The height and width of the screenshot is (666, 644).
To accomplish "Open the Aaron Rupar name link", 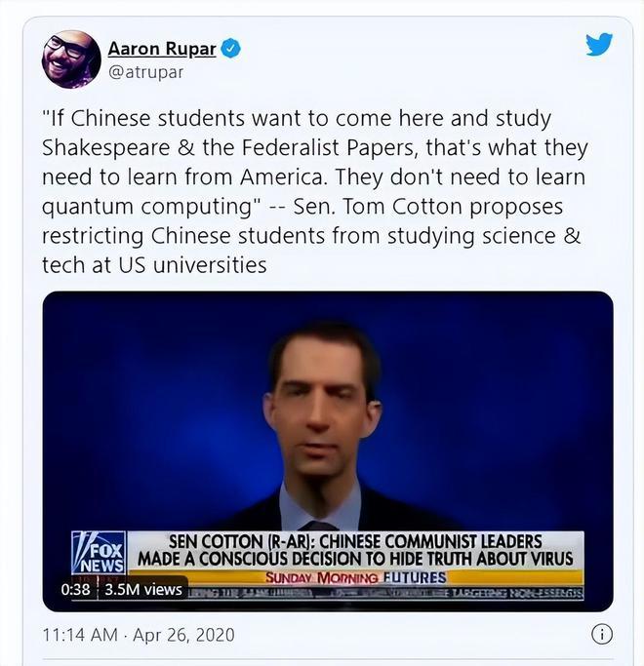I will (x=162, y=49).
